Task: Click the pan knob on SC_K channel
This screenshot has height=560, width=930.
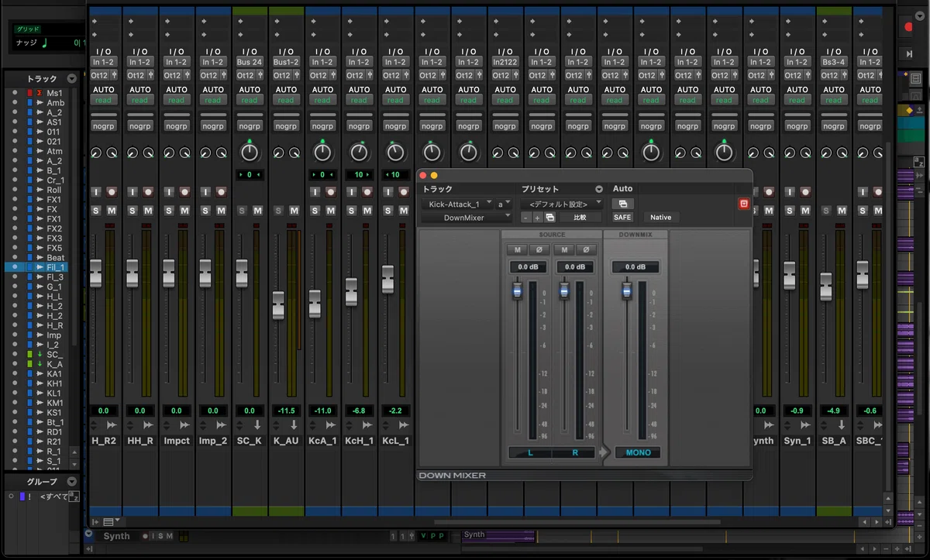Action: [250, 152]
